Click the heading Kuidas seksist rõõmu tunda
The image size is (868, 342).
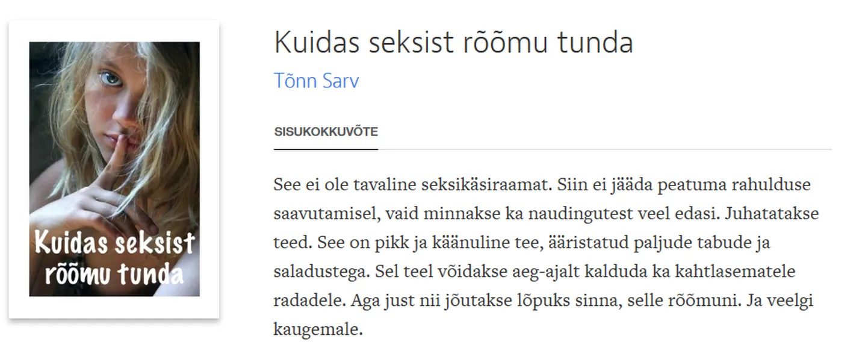(453, 43)
